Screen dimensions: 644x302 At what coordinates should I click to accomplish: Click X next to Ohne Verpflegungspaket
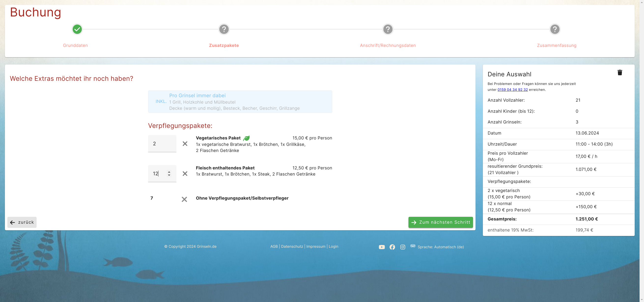(184, 199)
